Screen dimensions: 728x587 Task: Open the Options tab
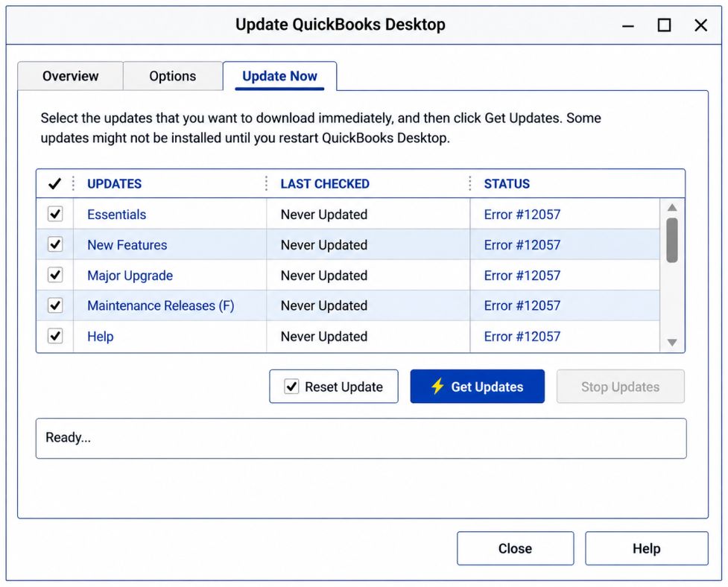(173, 76)
